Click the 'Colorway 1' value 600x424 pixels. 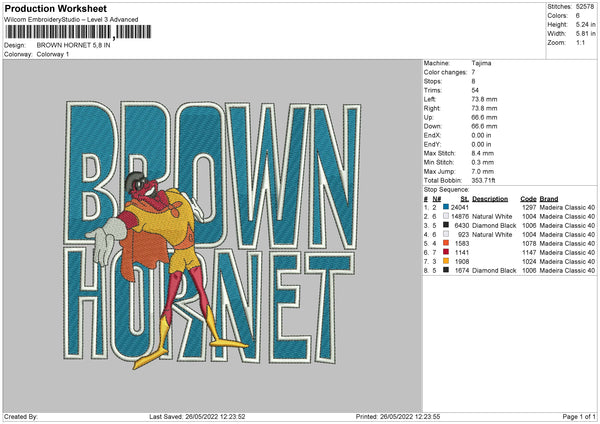pyautogui.click(x=53, y=54)
